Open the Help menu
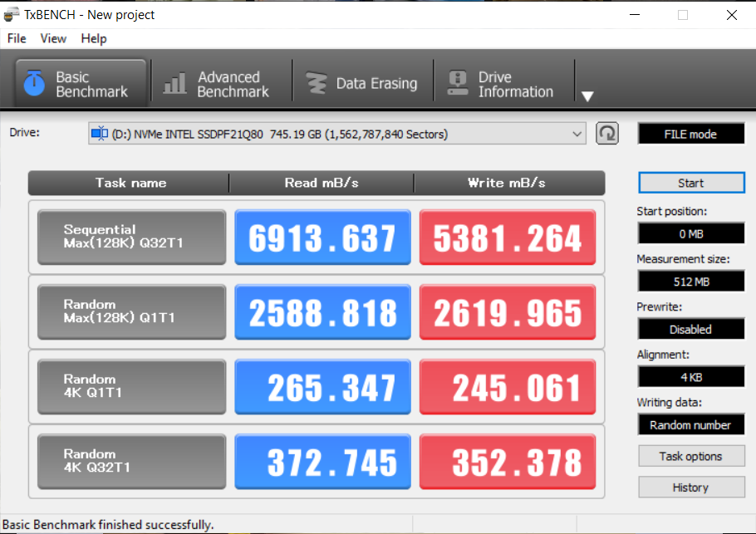756x534 pixels. 94,38
